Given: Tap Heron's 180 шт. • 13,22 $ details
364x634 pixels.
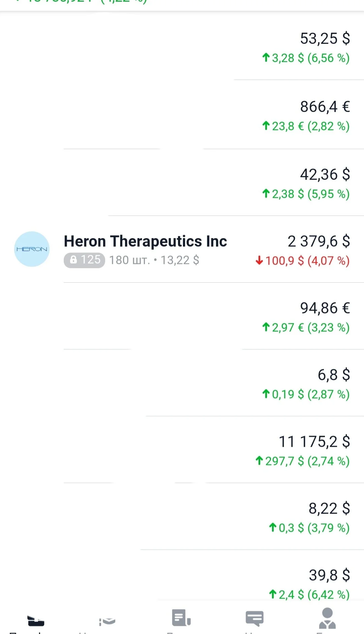Looking at the screenshot, I should (x=154, y=260).
